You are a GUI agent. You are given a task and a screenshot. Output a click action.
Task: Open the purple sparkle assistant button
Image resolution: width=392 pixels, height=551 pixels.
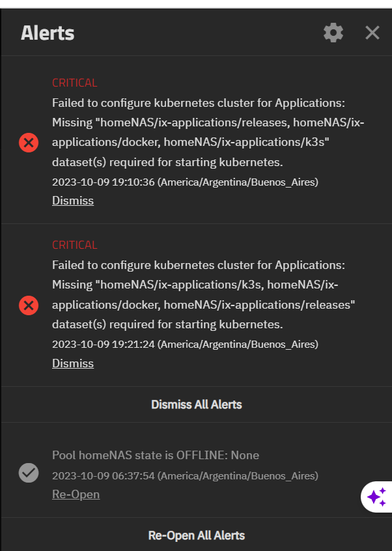click(376, 496)
